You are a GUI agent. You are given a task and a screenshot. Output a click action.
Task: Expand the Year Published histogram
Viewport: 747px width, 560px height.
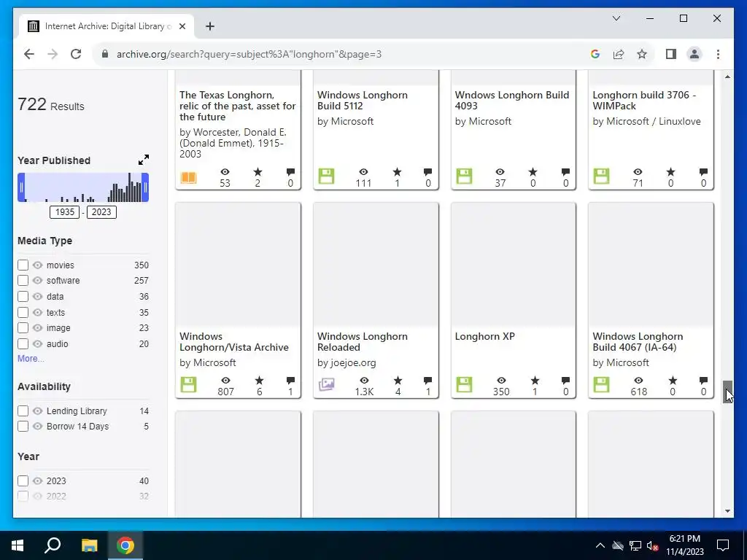click(144, 160)
